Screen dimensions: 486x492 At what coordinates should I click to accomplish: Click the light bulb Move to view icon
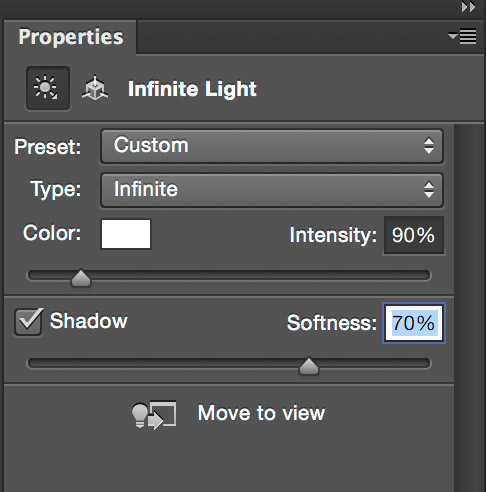pyautogui.click(x=154, y=414)
